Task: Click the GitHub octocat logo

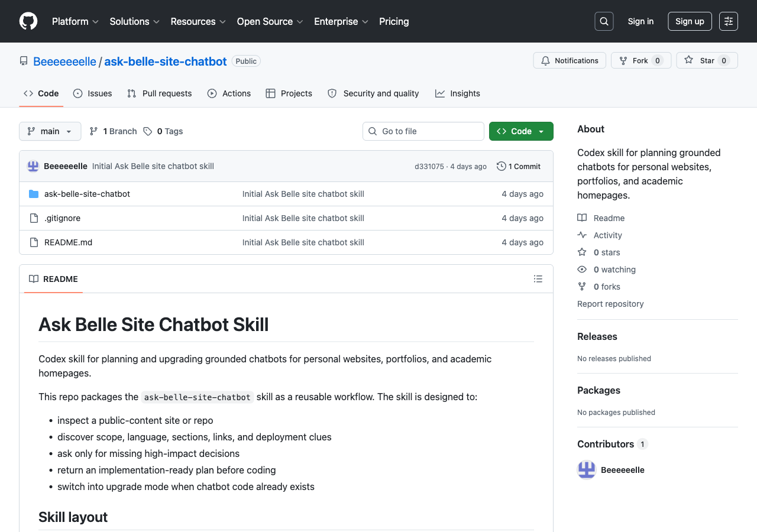Action: pyautogui.click(x=28, y=21)
